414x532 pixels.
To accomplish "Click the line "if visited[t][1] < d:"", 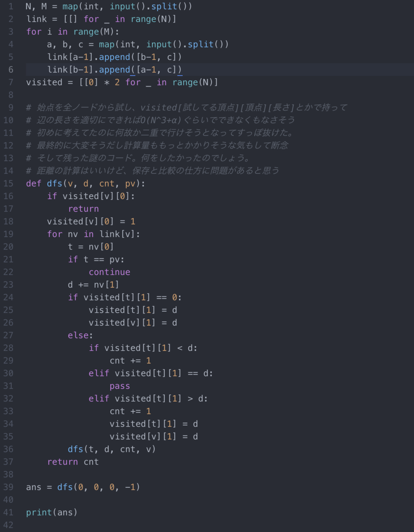I will point(143,348).
